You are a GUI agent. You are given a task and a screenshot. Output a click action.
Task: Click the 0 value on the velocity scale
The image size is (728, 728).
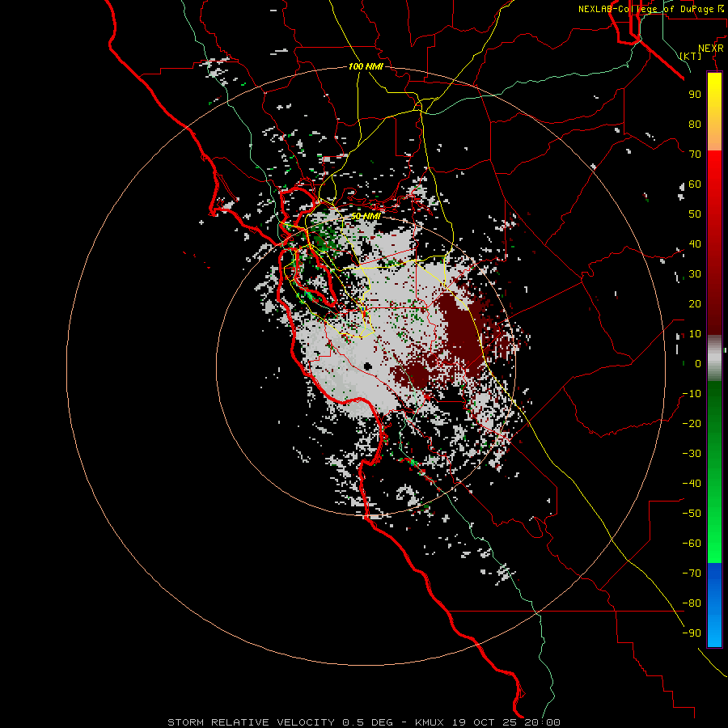click(x=698, y=364)
